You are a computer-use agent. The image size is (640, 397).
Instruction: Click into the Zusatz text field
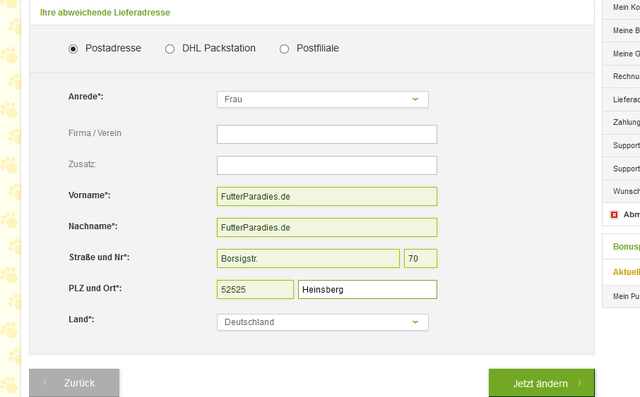pyautogui.click(x=327, y=165)
